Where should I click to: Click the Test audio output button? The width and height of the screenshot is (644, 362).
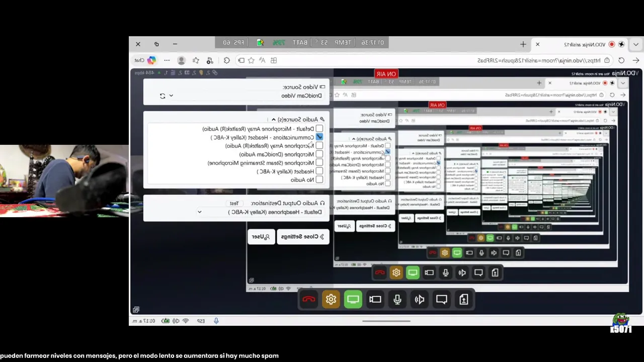234,203
